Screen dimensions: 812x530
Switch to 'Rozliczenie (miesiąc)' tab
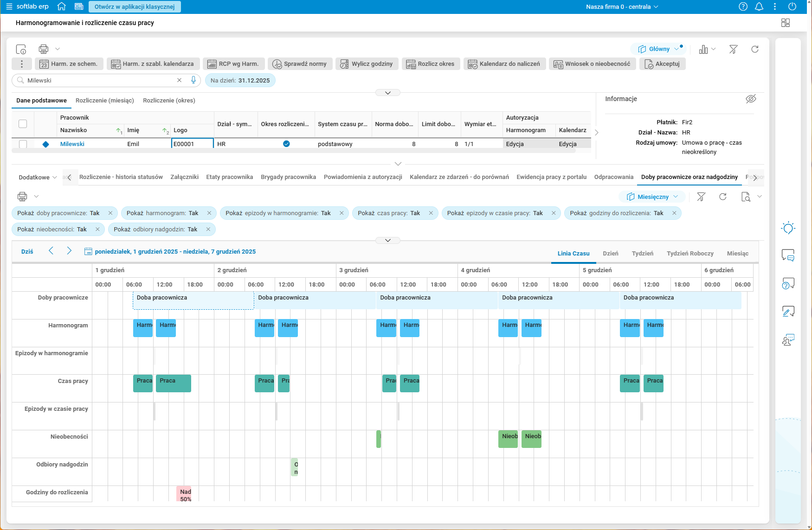(x=105, y=101)
